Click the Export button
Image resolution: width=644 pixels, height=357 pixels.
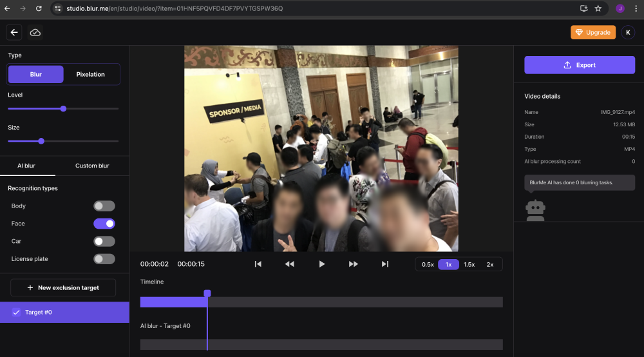tap(580, 65)
